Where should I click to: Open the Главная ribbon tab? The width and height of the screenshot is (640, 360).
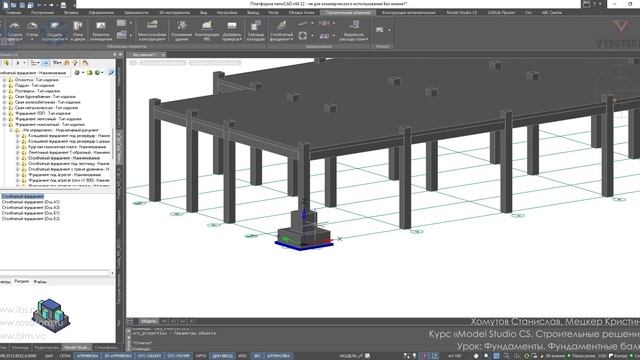[x=13, y=13]
